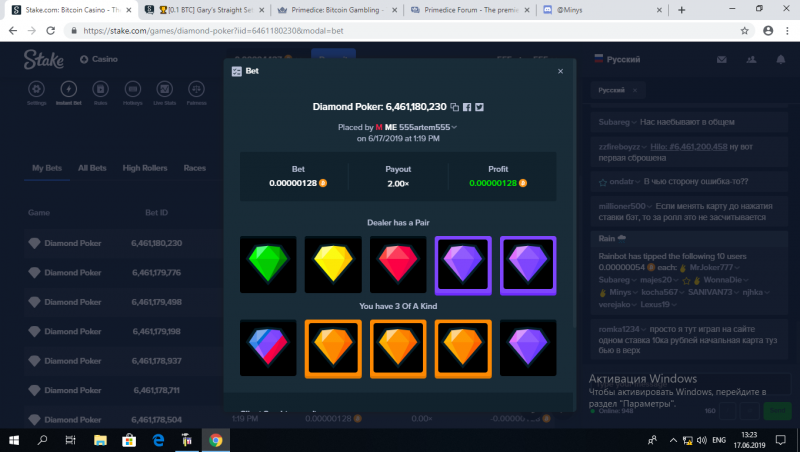Open the Hotkeys keyboard icon
800x452 pixels.
coord(133,89)
